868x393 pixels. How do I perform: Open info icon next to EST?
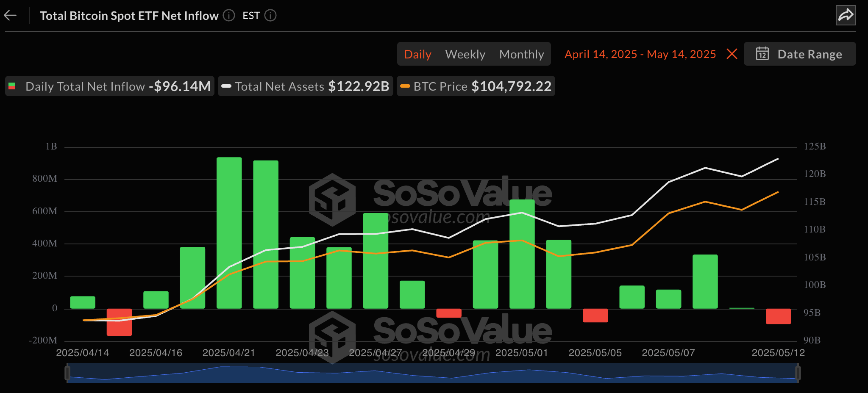click(270, 16)
